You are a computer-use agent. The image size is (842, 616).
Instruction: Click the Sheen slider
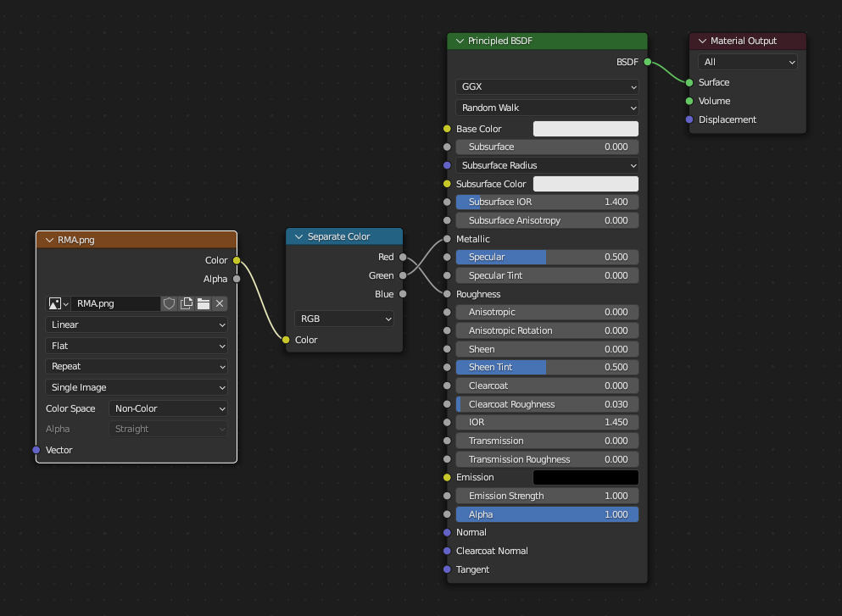tap(547, 349)
